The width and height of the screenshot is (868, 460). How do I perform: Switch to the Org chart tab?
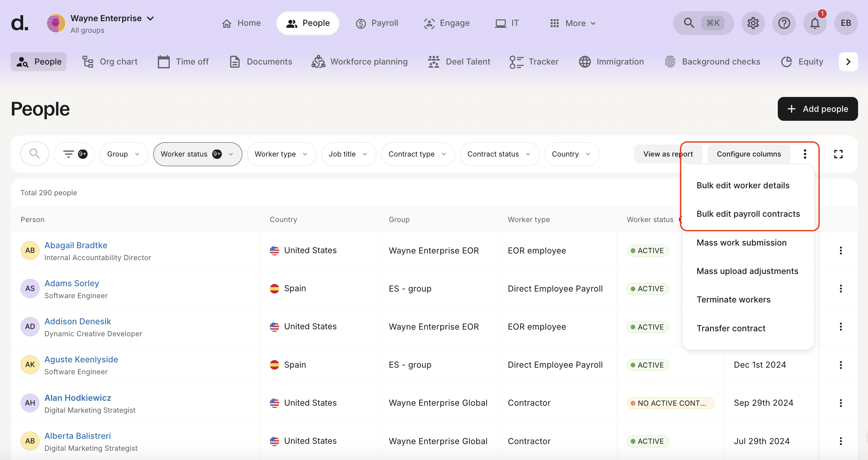click(x=110, y=62)
